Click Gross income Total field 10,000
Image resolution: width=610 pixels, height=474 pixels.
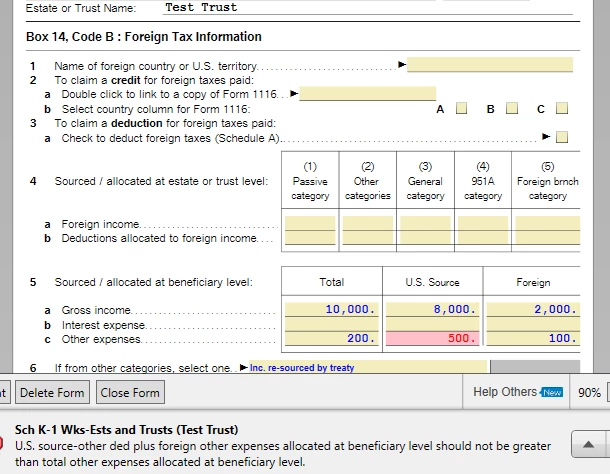pyautogui.click(x=332, y=309)
